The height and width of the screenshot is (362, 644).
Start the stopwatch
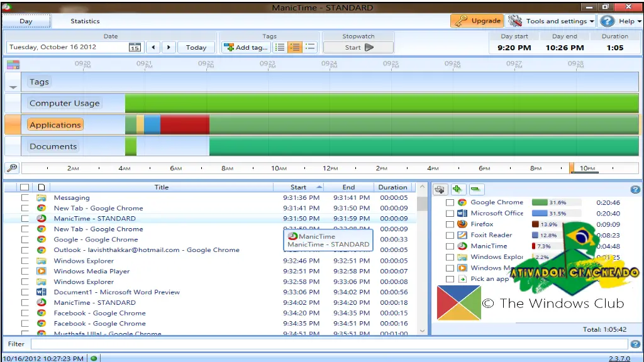click(358, 47)
